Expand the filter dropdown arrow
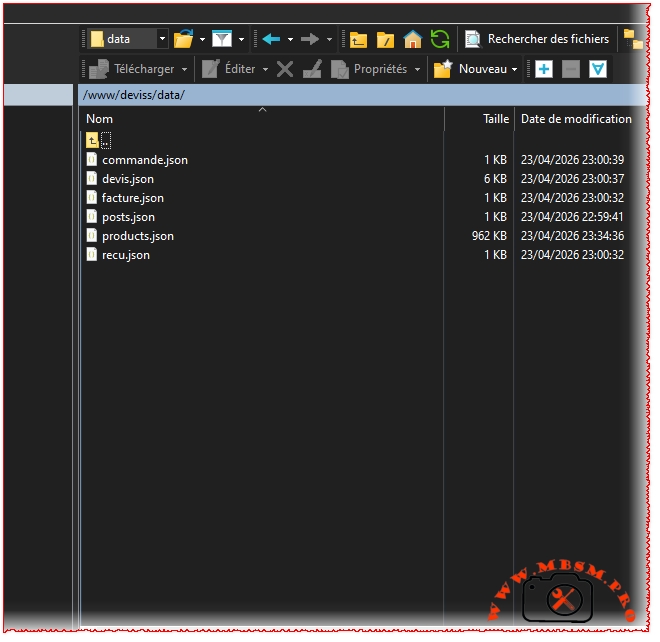The width and height of the screenshot is (660, 642). (x=241, y=40)
